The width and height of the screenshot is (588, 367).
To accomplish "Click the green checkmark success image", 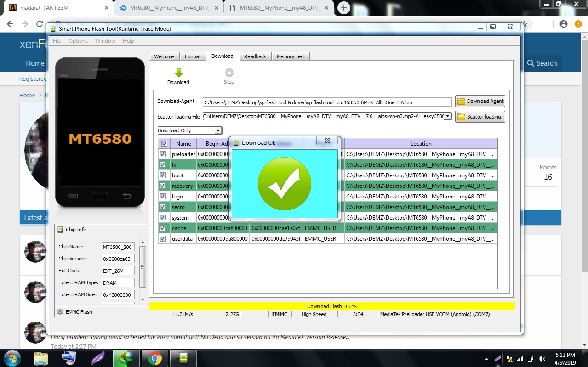I will coord(285,184).
